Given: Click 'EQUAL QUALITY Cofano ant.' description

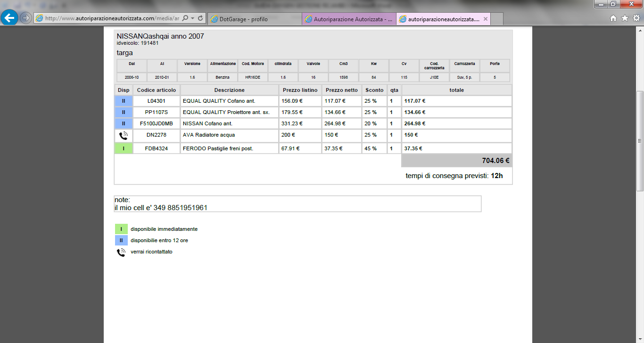Looking at the screenshot, I should [219, 101].
